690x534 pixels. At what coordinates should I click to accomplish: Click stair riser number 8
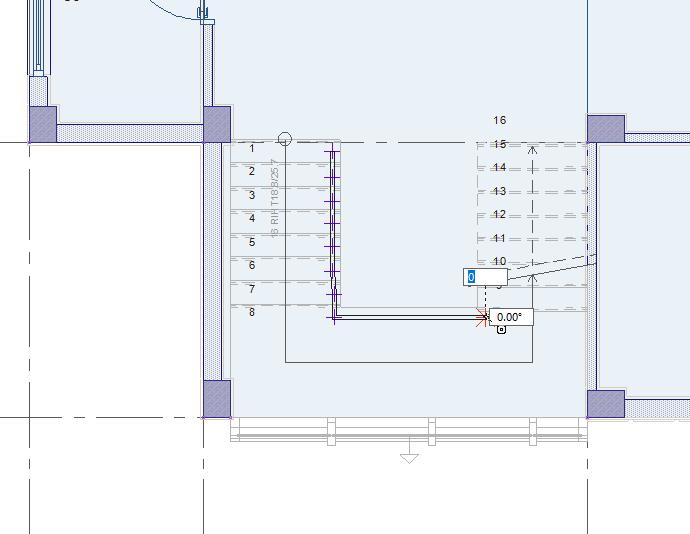tap(252, 312)
